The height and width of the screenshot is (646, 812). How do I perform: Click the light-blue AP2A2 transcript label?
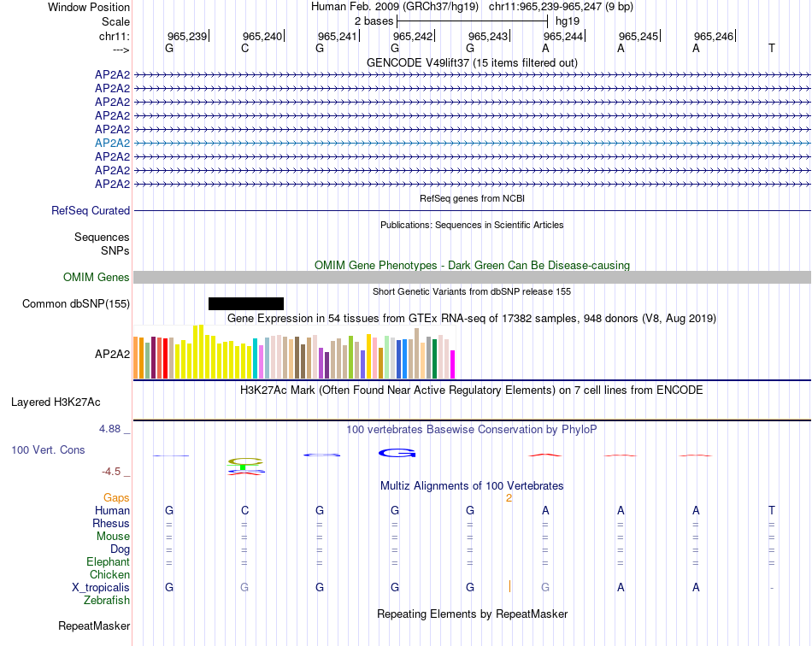pyautogui.click(x=112, y=143)
